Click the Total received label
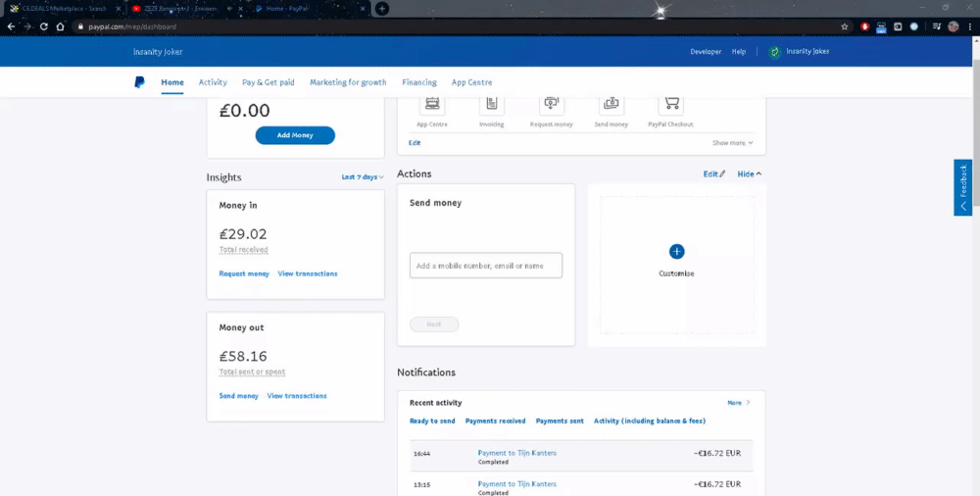Screen dimensions: 980x496 (x=244, y=250)
